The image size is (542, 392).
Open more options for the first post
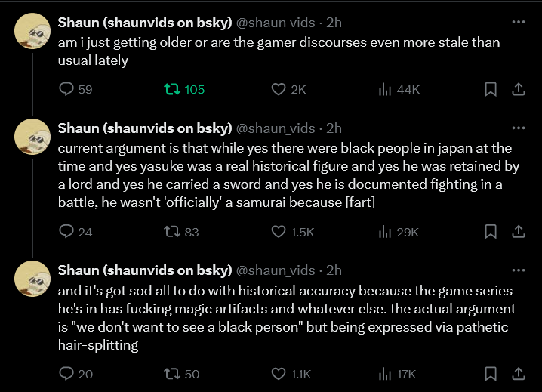coord(518,22)
